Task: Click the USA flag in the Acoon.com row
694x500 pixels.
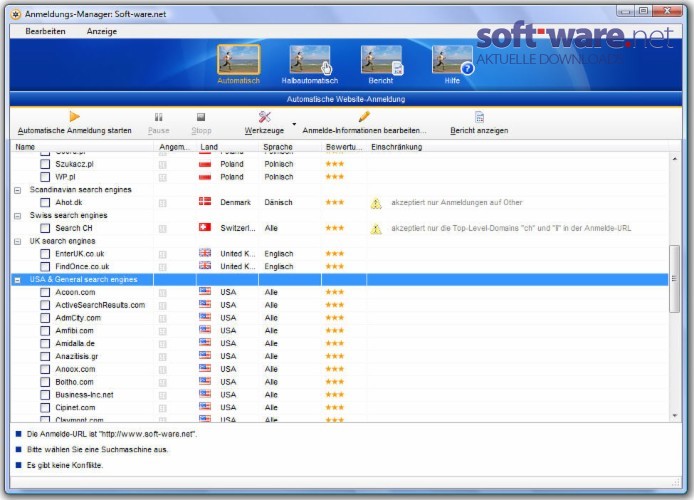Action: coord(205,291)
